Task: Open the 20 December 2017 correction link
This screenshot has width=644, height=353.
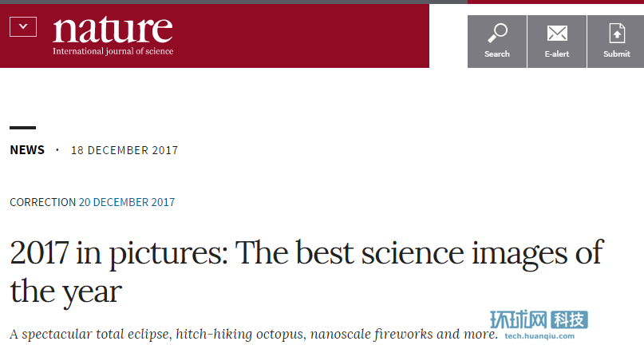Action: pyautogui.click(x=127, y=202)
